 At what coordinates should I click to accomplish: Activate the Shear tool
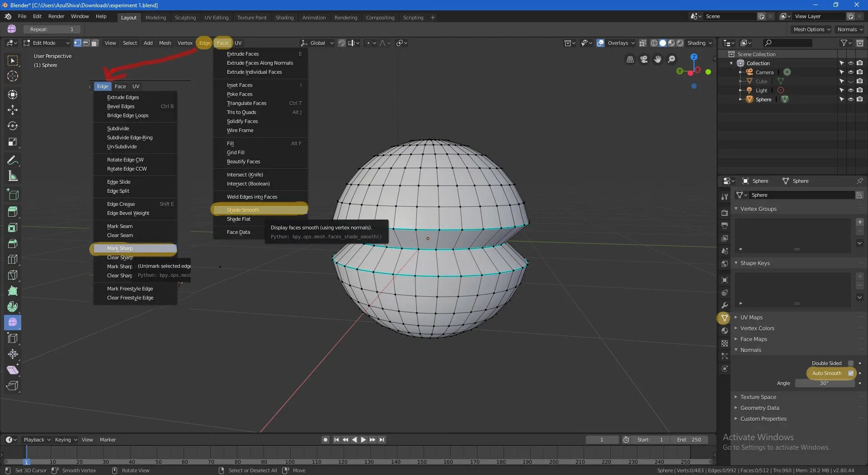[x=13, y=370]
